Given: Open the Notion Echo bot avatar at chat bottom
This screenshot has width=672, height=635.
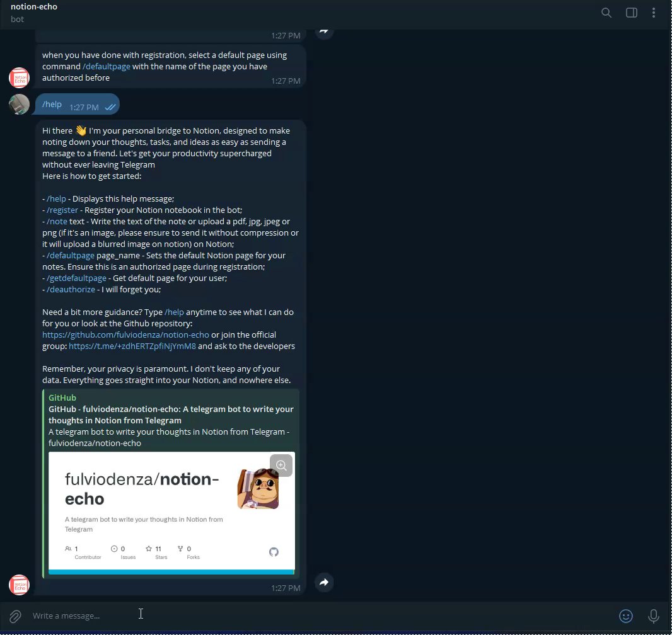Looking at the screenshot, I should click(x=20, y=585).
